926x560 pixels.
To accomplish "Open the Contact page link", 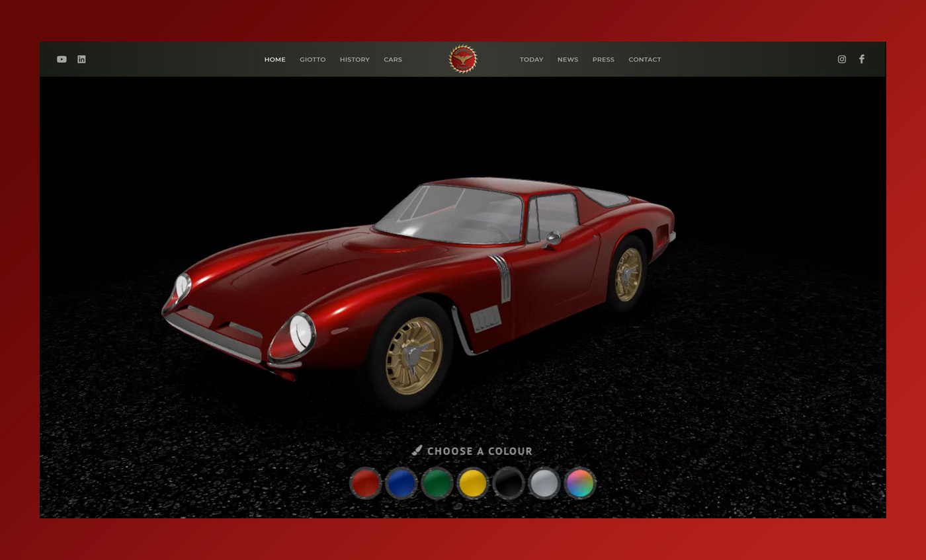I will tap(644, 60).
